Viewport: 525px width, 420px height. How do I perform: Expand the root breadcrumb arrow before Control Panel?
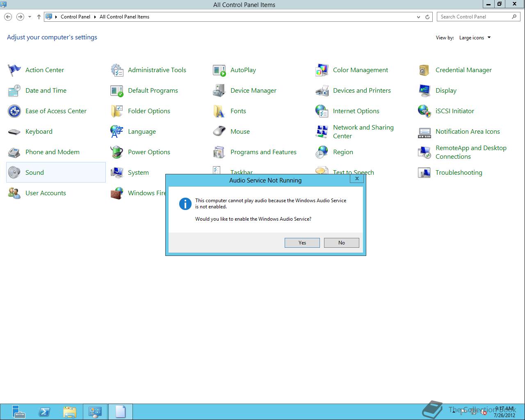[x=56, y=17]
